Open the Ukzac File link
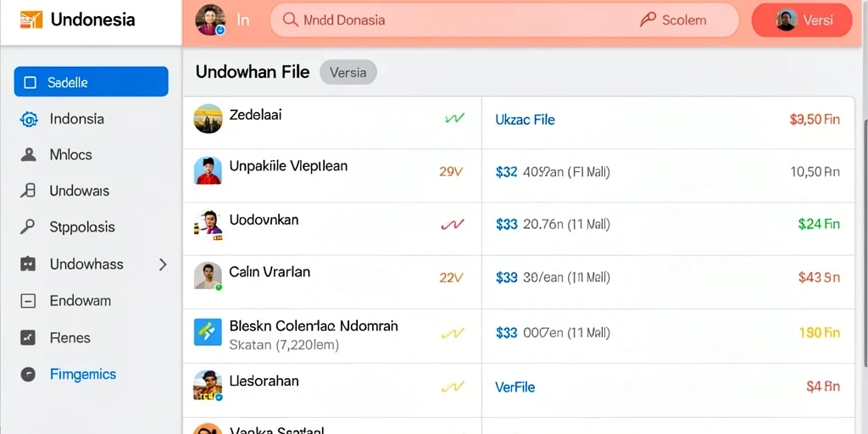 (525, 120)
